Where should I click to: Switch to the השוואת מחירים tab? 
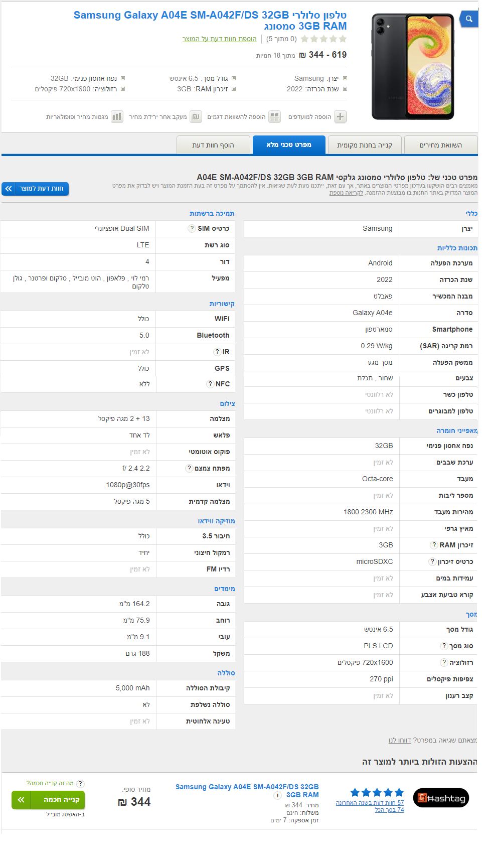pos(441,145)
